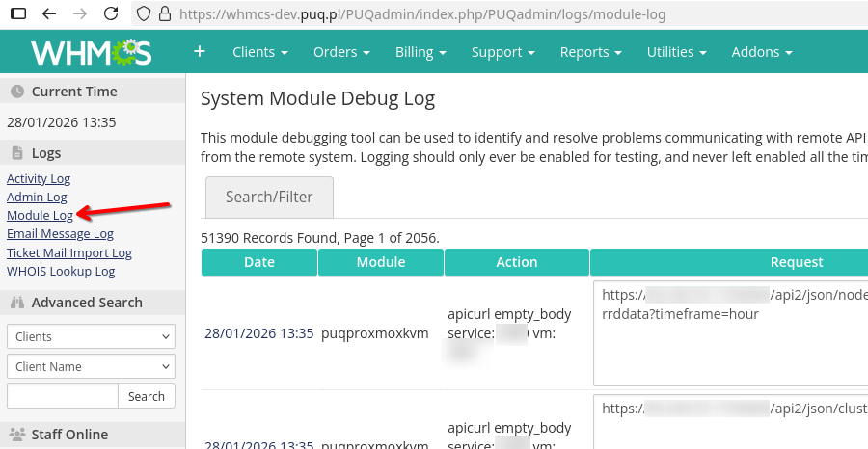Click the plus quick-add icon in navbar
Image resolution: width=868 pixels, height=449 pixels.
pyautogui.click(x=200, y=52)
